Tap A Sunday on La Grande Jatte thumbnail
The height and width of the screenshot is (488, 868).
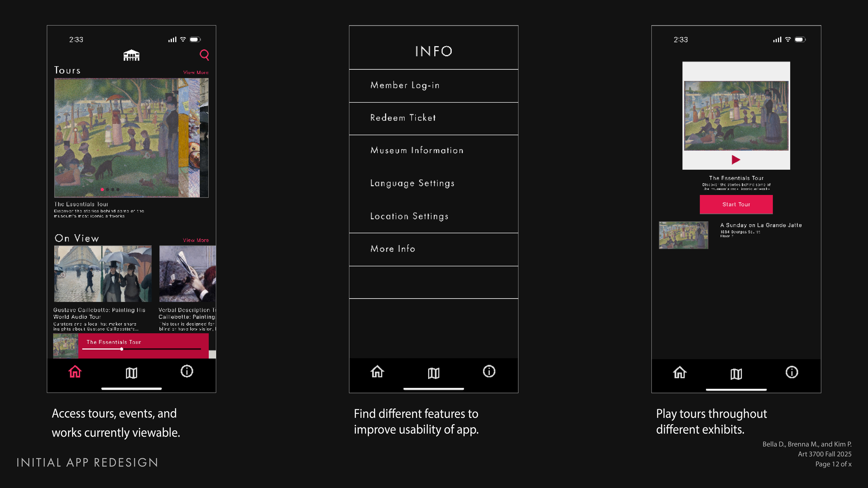(683, 235)
